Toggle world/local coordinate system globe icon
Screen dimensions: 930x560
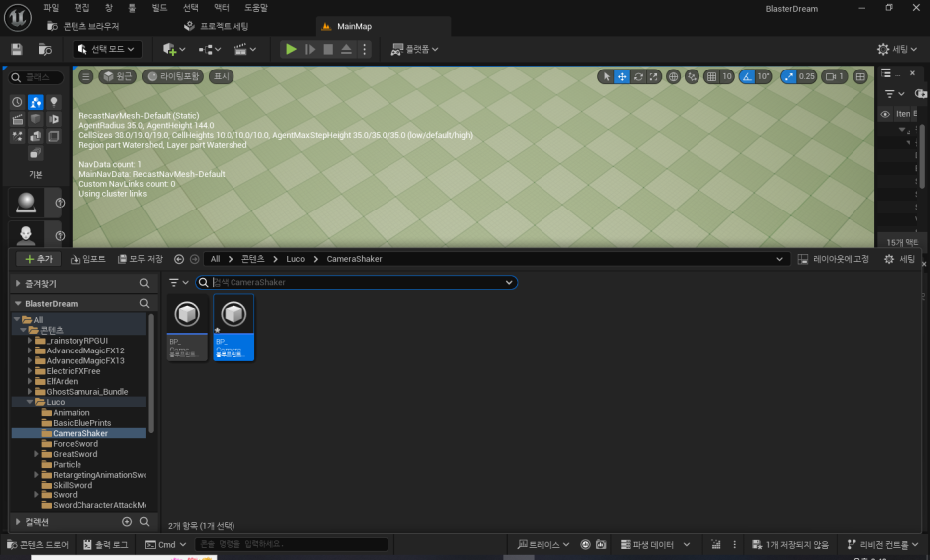point(673,76)
